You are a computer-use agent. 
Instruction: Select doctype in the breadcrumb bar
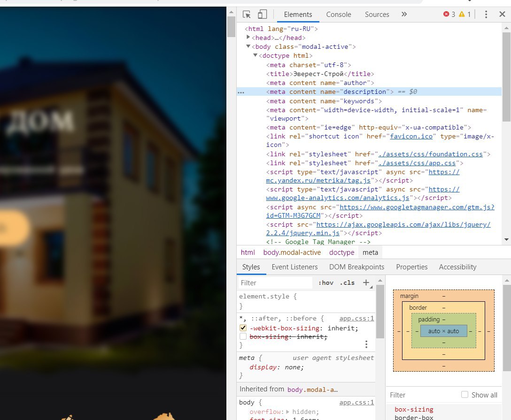(341, 252)
